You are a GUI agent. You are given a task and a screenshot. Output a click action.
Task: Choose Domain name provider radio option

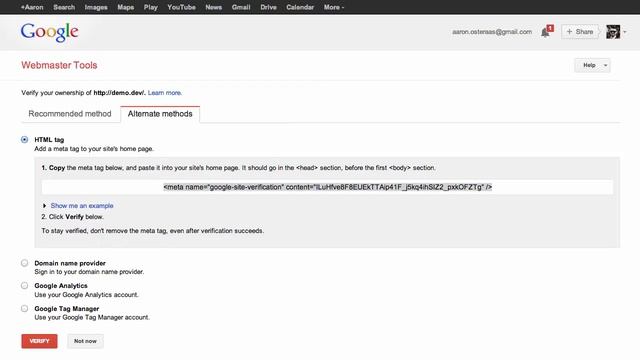(24, 263)
